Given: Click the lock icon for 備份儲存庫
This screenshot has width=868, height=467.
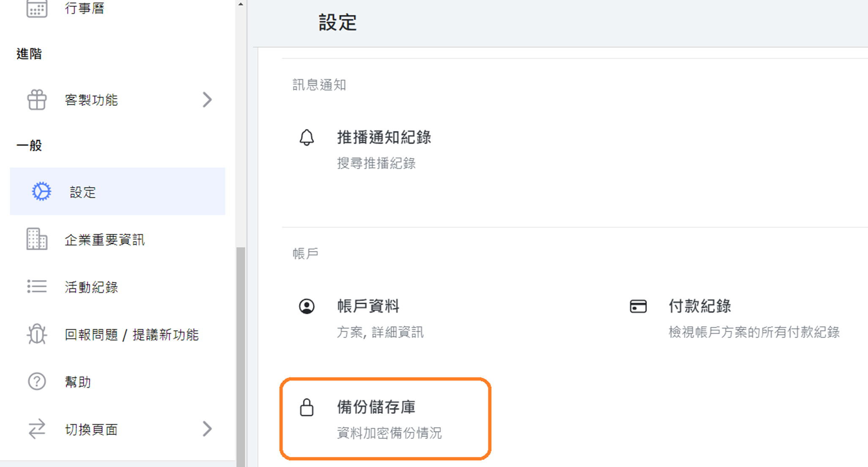Looking at the screenshot, I should click(x=307, y=407).
